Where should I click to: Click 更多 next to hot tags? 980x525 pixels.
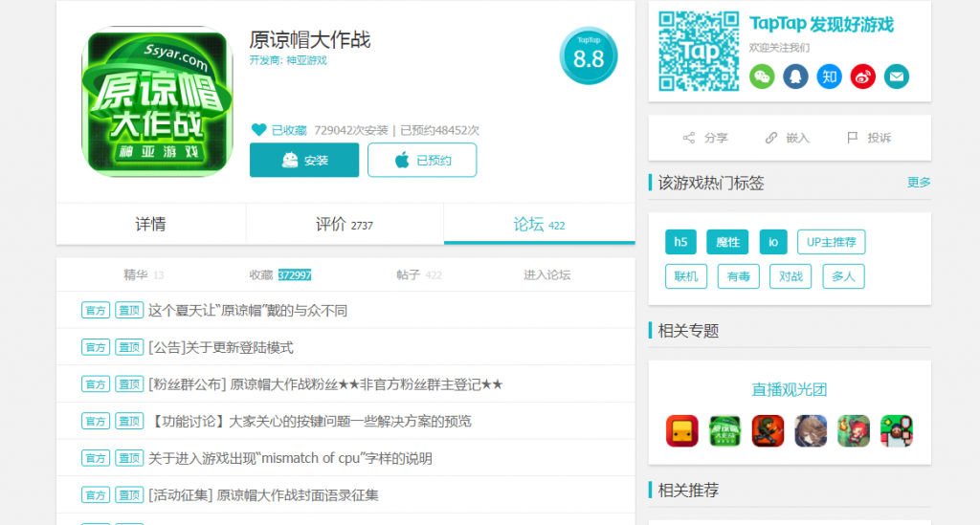click(x=919, y=183)
